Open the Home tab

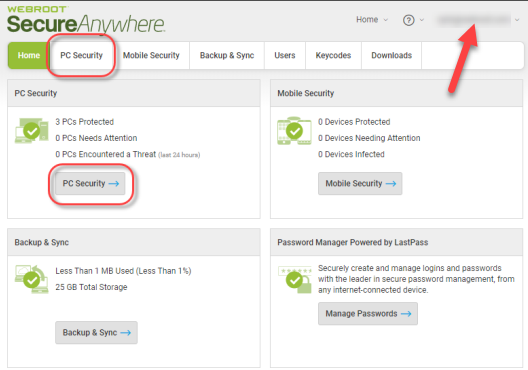pyautogui.click(x=29, y=56)
